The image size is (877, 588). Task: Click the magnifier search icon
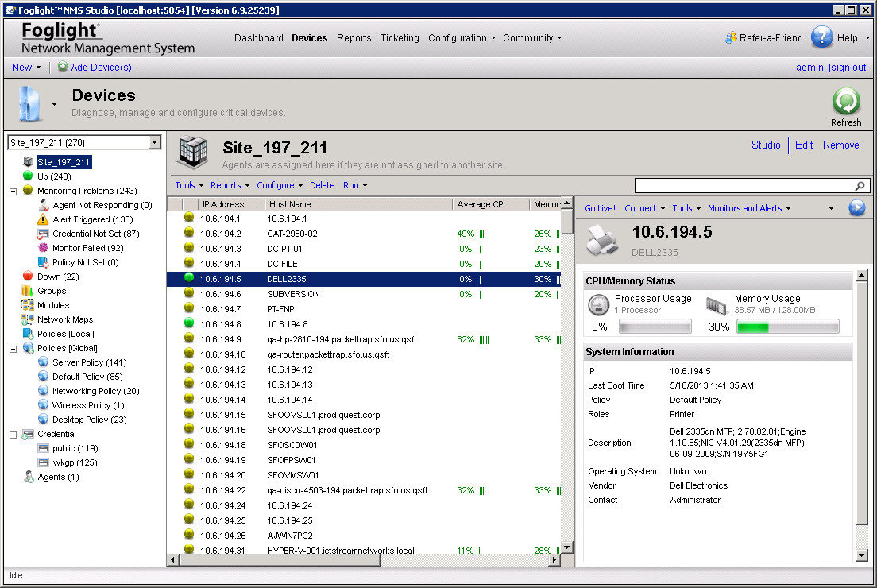tap(860, 186)
